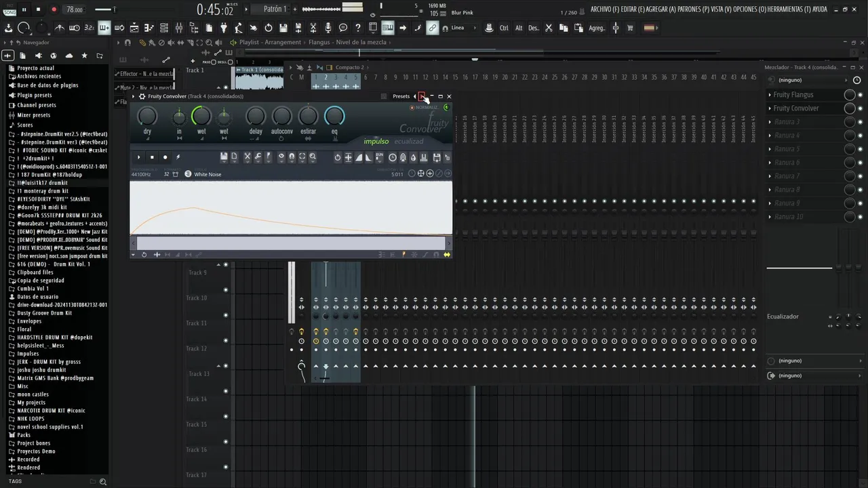The image size is (868, 488).
Task: Toggle PAT/SONG mode switch
Action: coord(9,9)
